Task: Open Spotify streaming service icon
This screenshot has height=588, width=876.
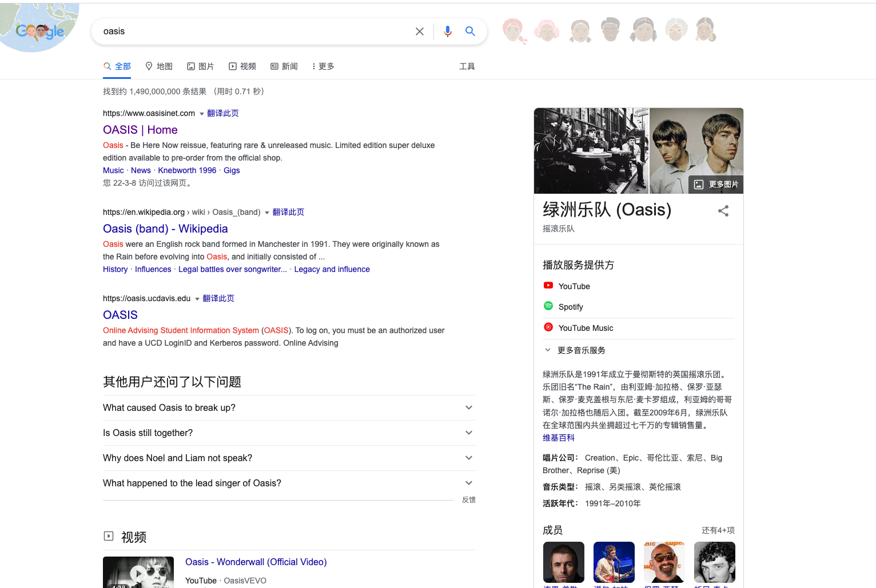Action: coord(548,306)
